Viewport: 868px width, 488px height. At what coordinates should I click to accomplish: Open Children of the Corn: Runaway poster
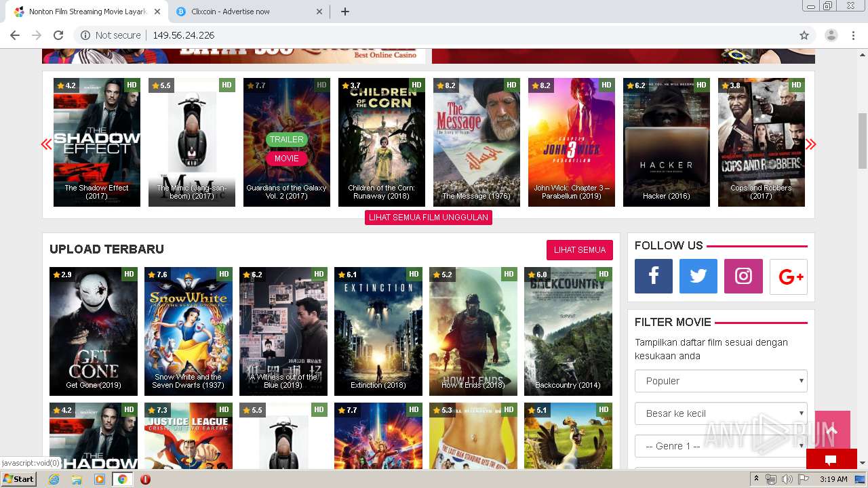(x=382, y=142)
